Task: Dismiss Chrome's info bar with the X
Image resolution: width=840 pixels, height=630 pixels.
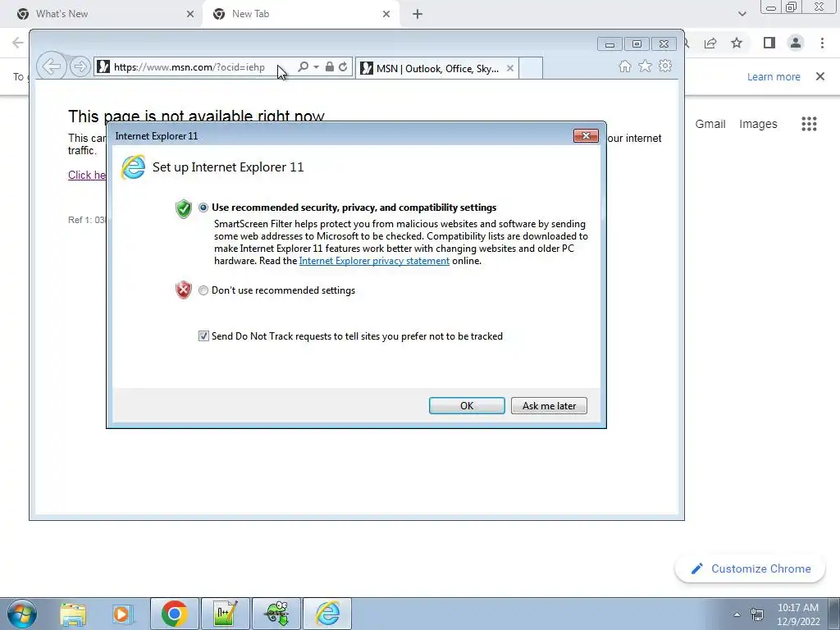Action: tap(819, 76)
